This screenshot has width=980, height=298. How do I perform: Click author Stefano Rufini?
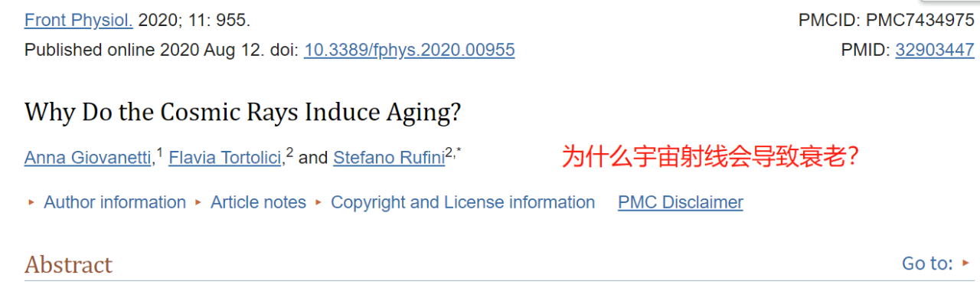[x=389, y=159]
